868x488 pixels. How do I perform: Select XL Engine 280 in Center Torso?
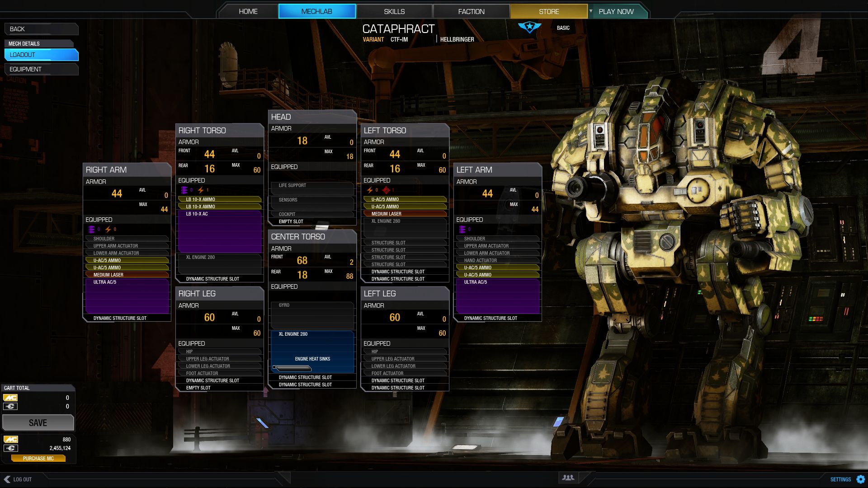(x=312, y=352)
